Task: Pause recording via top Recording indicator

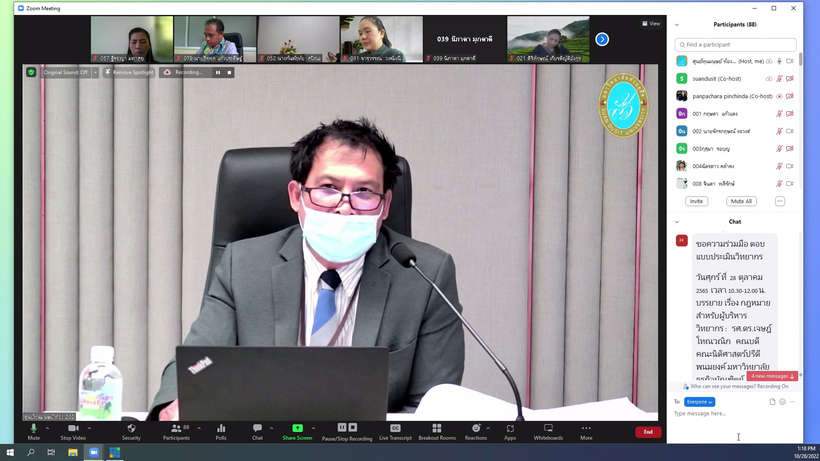Action: tap(218, 72)
